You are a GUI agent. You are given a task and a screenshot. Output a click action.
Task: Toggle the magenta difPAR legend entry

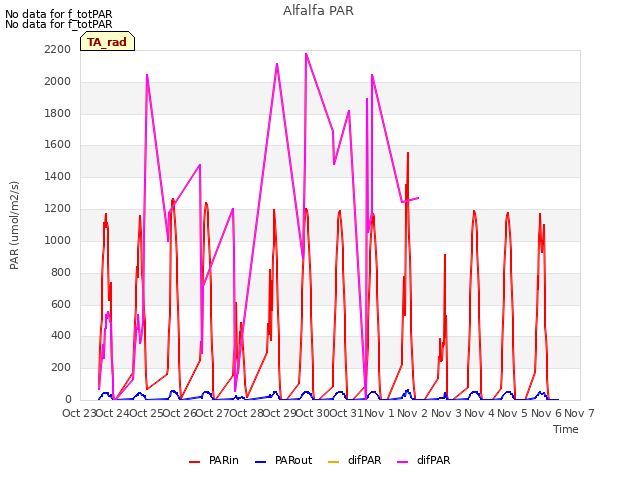point(424,460)
